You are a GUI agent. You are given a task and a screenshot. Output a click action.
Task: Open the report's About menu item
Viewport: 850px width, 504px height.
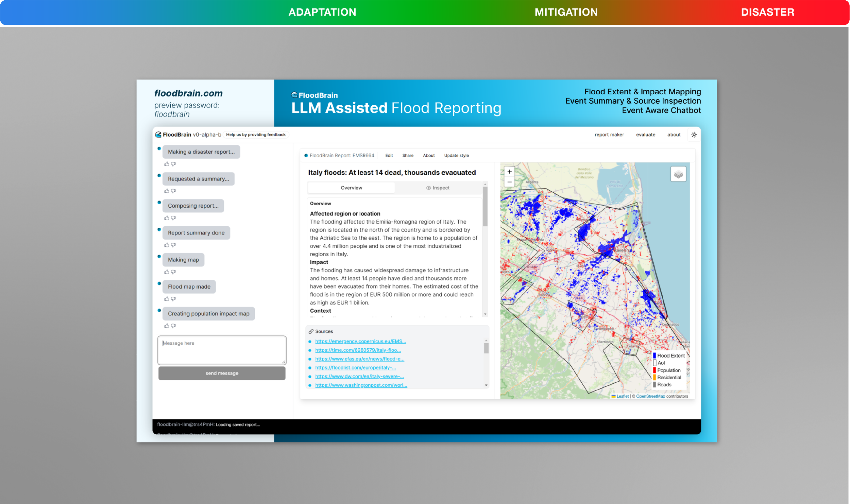click(x=429, y=155)
